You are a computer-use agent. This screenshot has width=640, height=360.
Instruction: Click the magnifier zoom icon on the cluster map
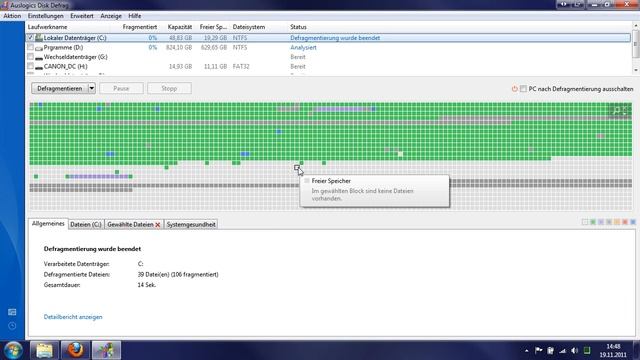(x=617, y=110)
